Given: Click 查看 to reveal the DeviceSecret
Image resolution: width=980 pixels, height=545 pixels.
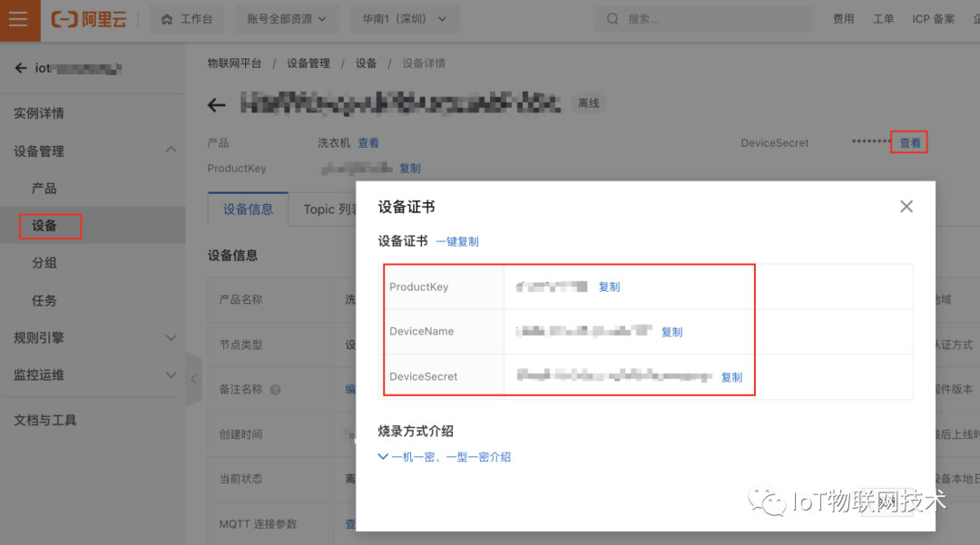Looking at the screenshot, I should [x=910, y=143].
